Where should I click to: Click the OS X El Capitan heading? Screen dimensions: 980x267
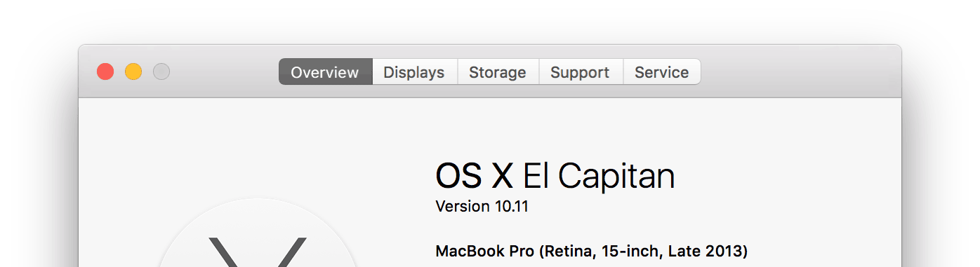click(x=555, y=176)
